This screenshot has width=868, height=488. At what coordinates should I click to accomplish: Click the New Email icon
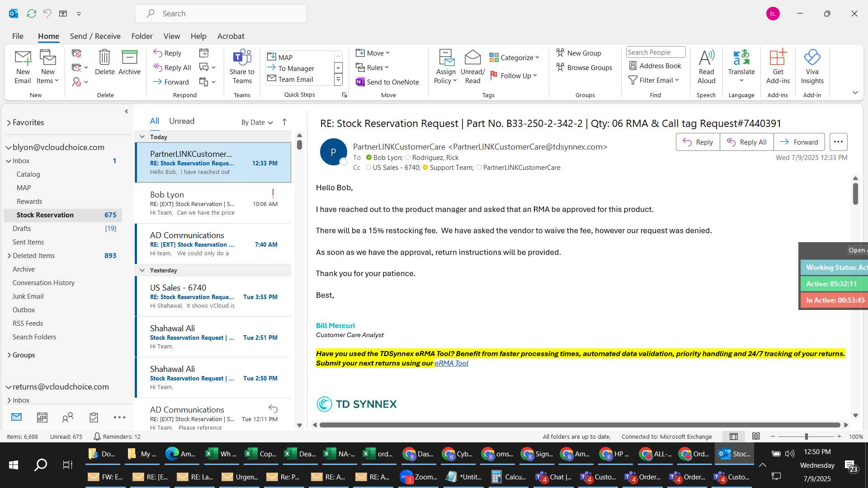tap(23, 67)
